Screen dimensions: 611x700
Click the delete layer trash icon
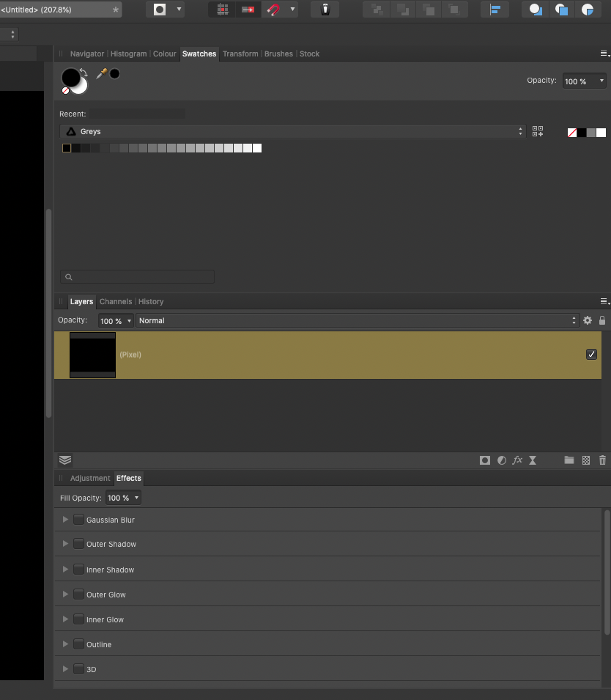coord(602,460)
